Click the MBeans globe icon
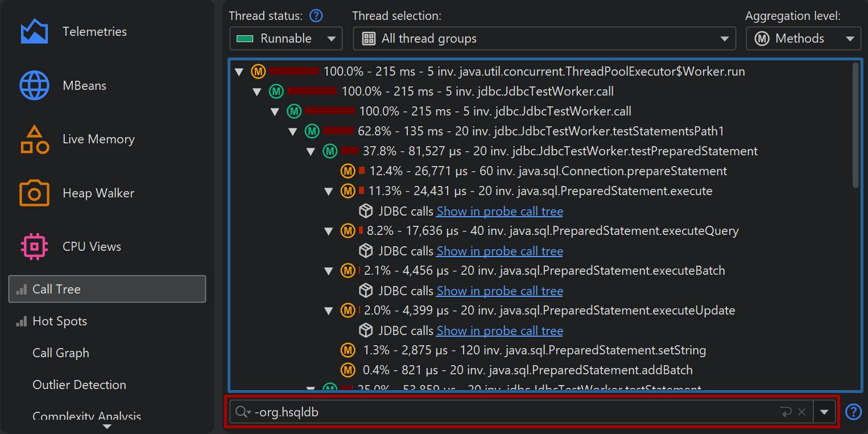This screenshot has height=434, width=868. click(34, 86)
